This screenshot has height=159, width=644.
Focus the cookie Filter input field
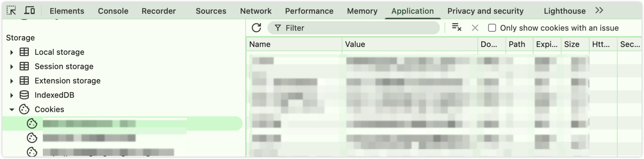coord(354,28)
